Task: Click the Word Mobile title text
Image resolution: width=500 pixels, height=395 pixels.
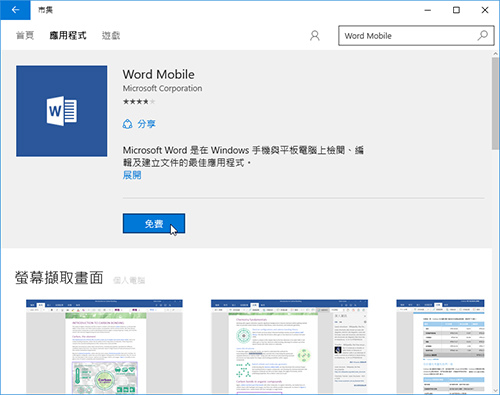Action: coord(158,74)
